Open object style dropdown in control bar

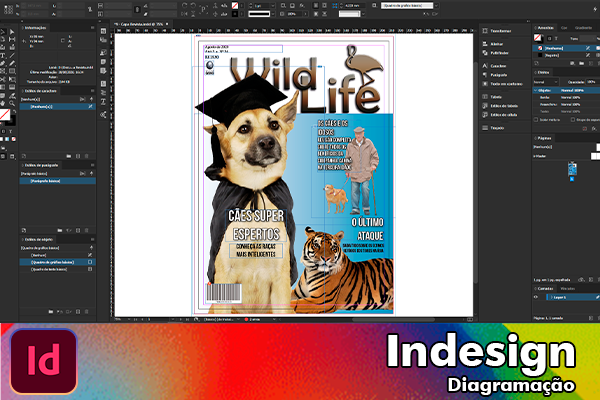(x=437, y=6)
